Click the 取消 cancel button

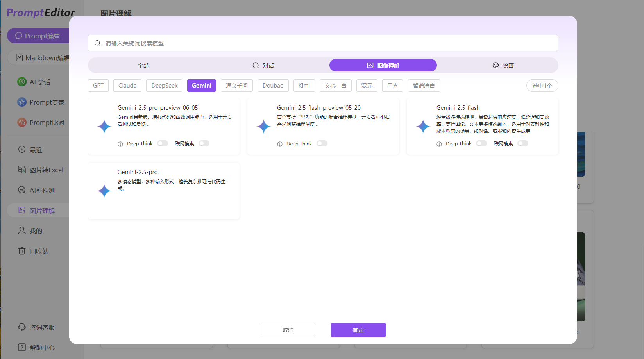coord(288,330)
